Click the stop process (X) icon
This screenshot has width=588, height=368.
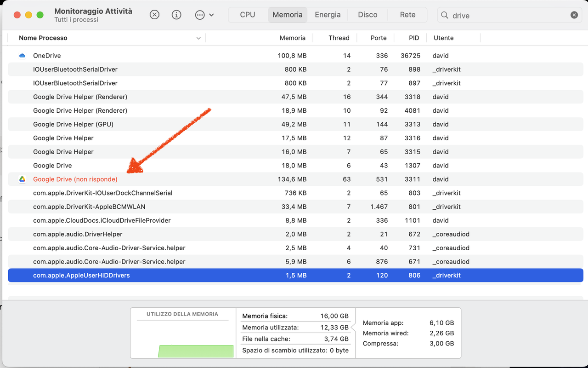(x=154, y=15)
